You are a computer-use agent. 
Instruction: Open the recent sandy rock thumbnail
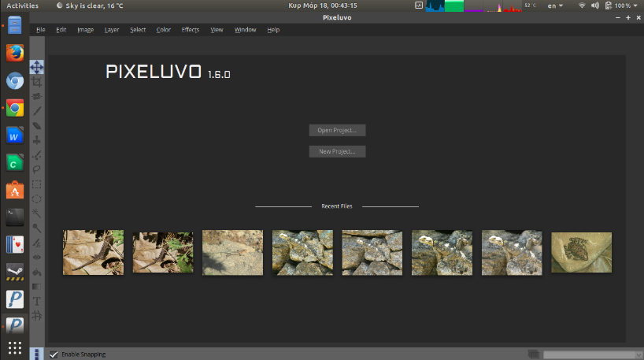232,252
